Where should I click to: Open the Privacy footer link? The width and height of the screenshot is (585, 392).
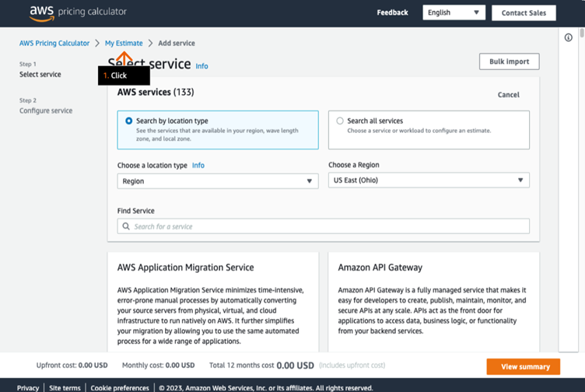click(x=28, y=387)
